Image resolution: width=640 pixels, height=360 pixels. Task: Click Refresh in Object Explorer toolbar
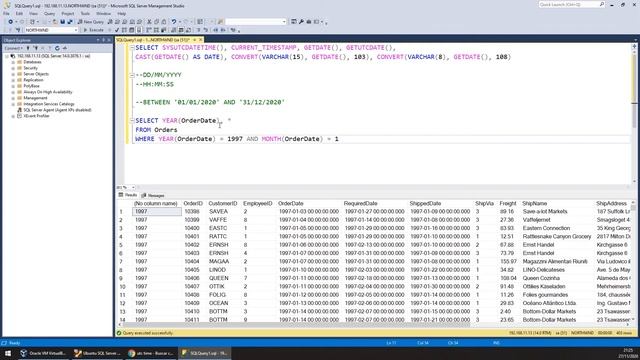[57, 48]
